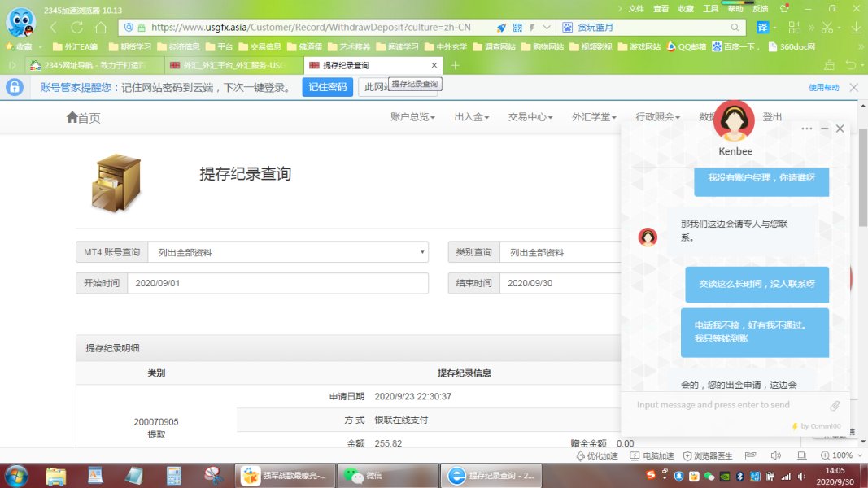Click the search magnifier icon in search box
This screenshot has height=488, width=868.
pos(734,27)
